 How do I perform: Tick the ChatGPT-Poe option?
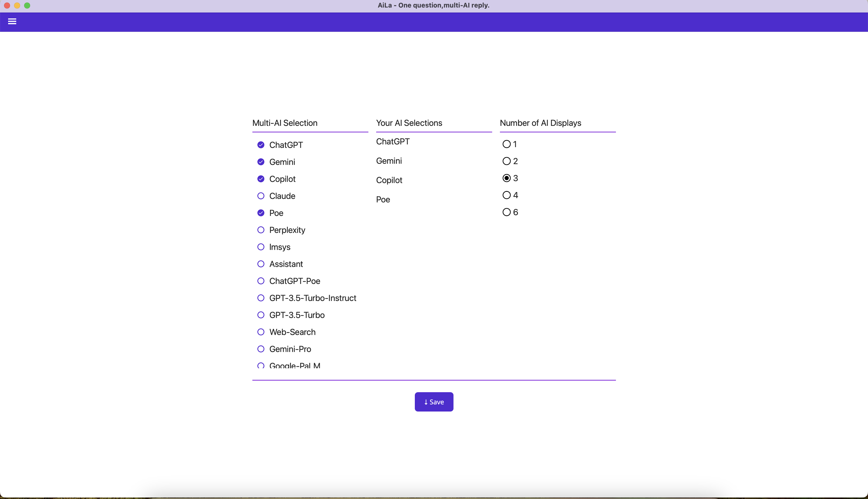point(260,281)
